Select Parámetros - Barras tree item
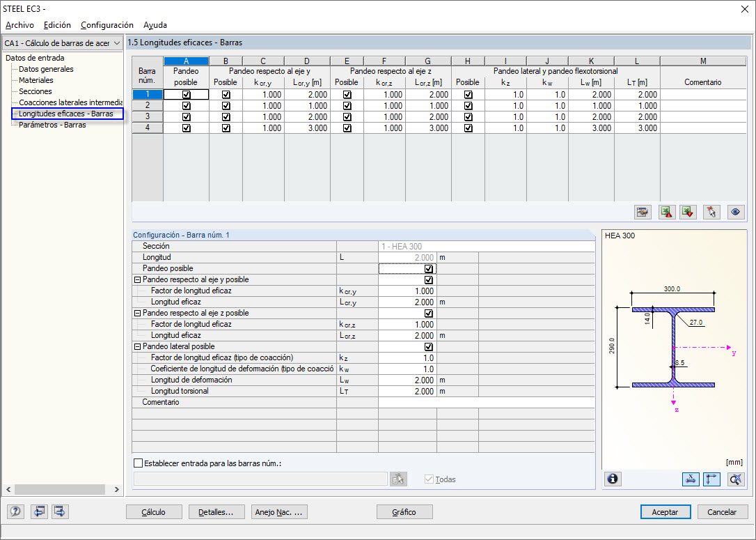The height and width of the screenshot is (540, 756). [52, 125]
